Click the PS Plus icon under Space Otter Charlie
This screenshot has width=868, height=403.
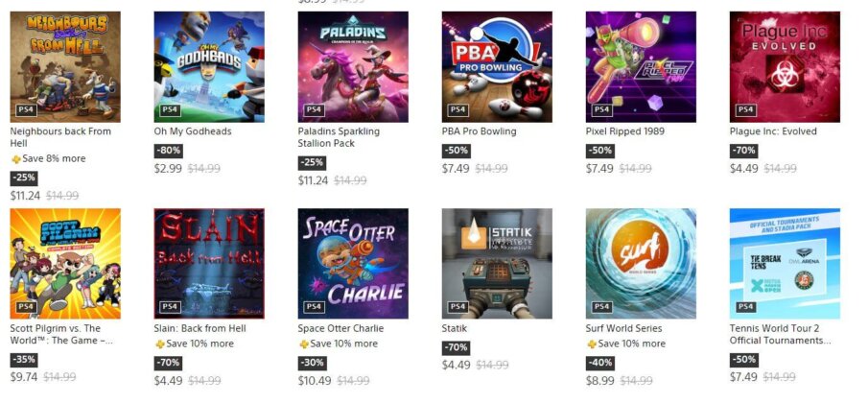(304, 344)
